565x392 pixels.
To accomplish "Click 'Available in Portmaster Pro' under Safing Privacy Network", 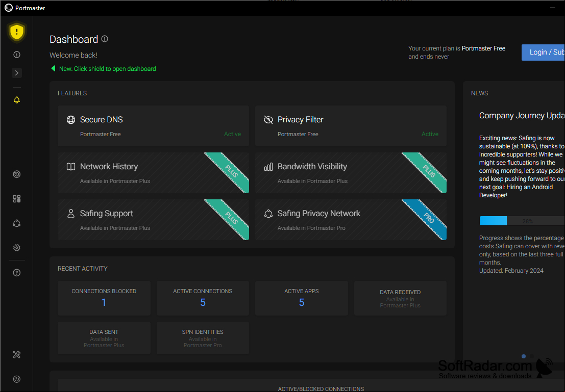I will click(x=311, y=228).
